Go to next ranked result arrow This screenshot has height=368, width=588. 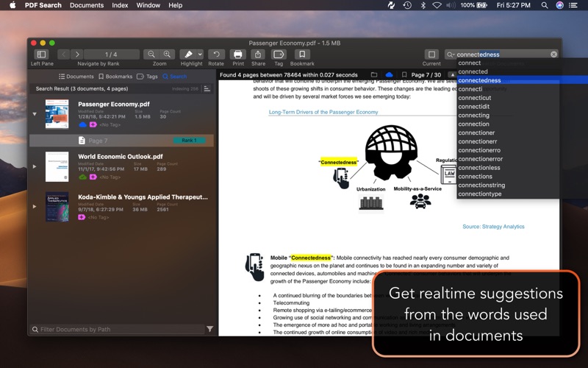coord(77,54)
